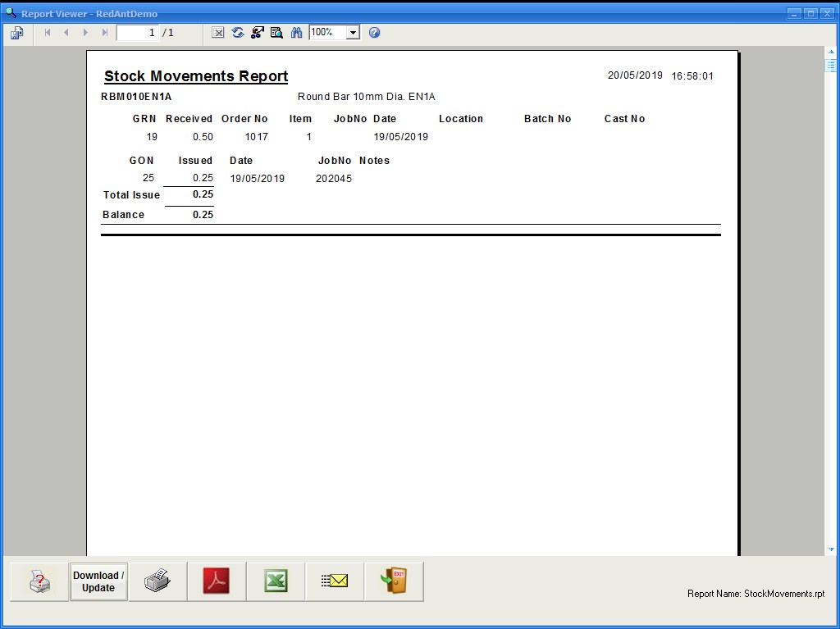Click the search magnifier page icon
The height and width of the screenshot is (629, 840).
276,33
